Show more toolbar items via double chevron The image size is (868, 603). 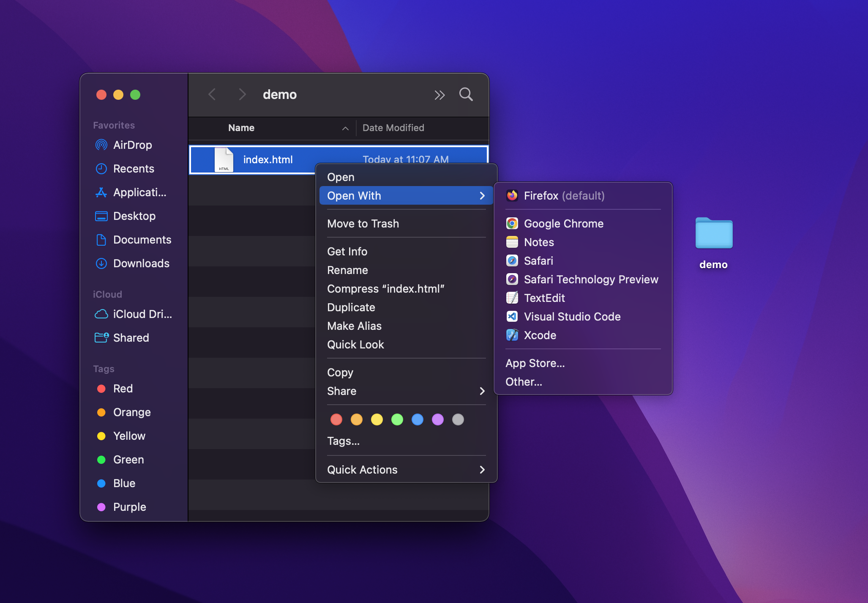tap(439, 95)
